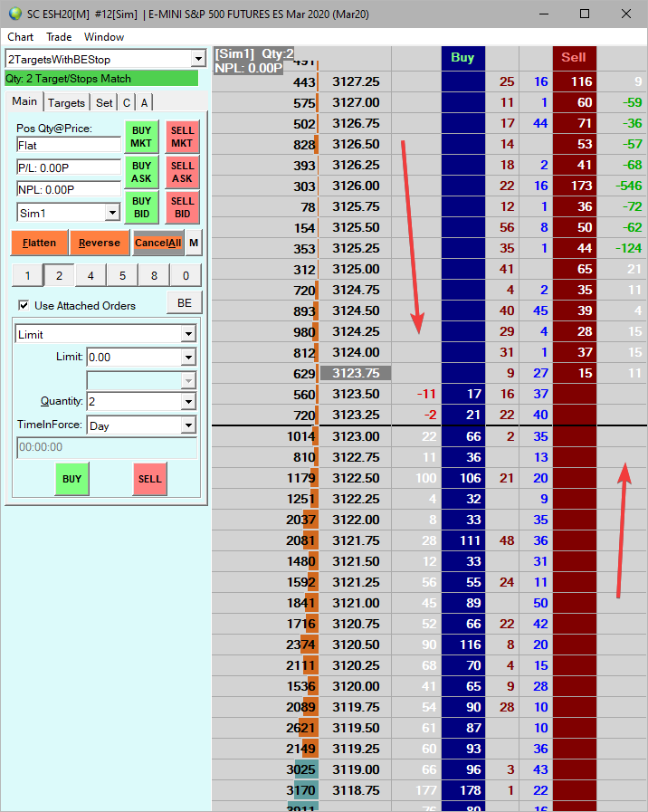Click the -546 value at 3126.00

(x=628, y=186)
